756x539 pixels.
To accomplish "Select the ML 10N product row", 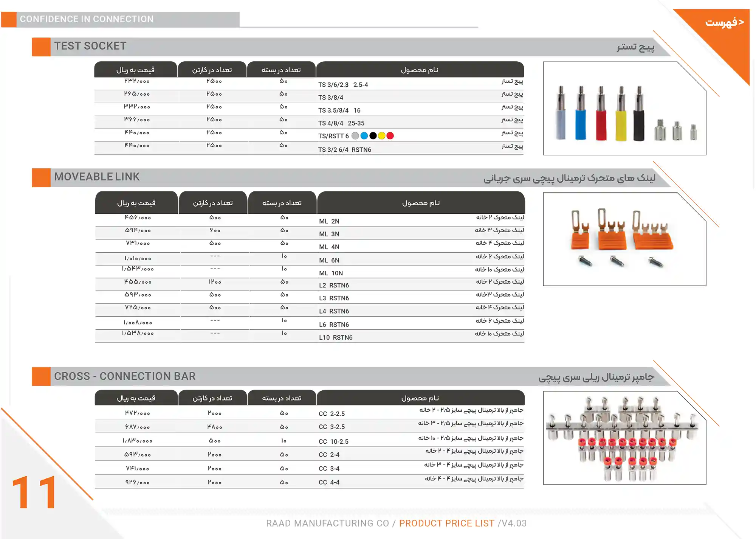I will click(331, 273).
